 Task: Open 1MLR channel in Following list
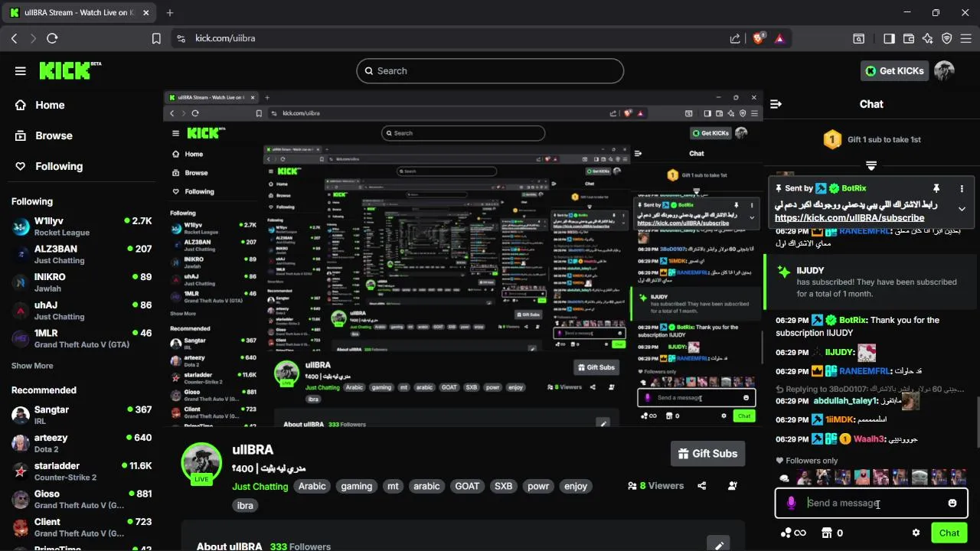(x=81, y=338)
